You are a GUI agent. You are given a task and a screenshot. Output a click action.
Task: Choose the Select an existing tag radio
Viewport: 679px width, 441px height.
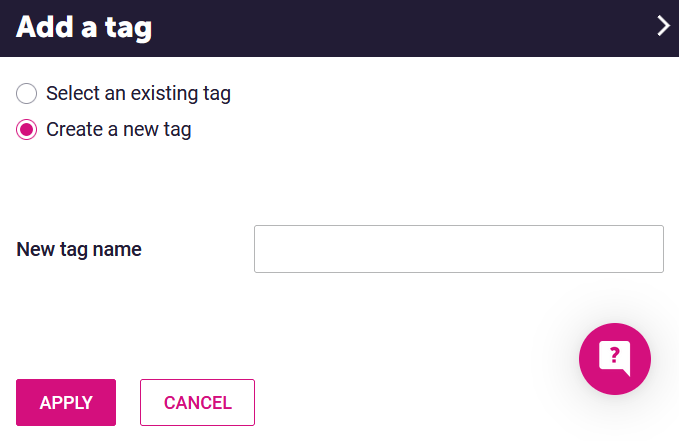pyautogui.click(x=27, y=94)
